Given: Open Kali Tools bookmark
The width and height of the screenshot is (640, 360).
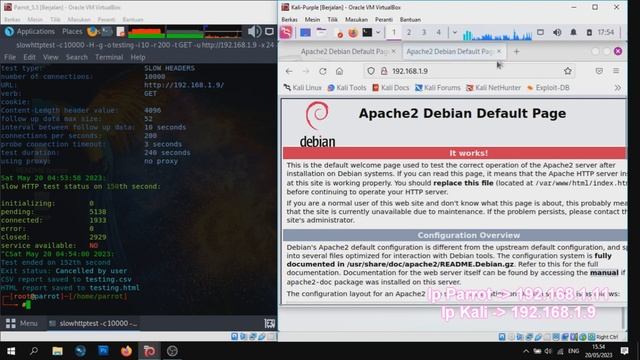Looking at the screenshot, I should click(x=347, y=88).
